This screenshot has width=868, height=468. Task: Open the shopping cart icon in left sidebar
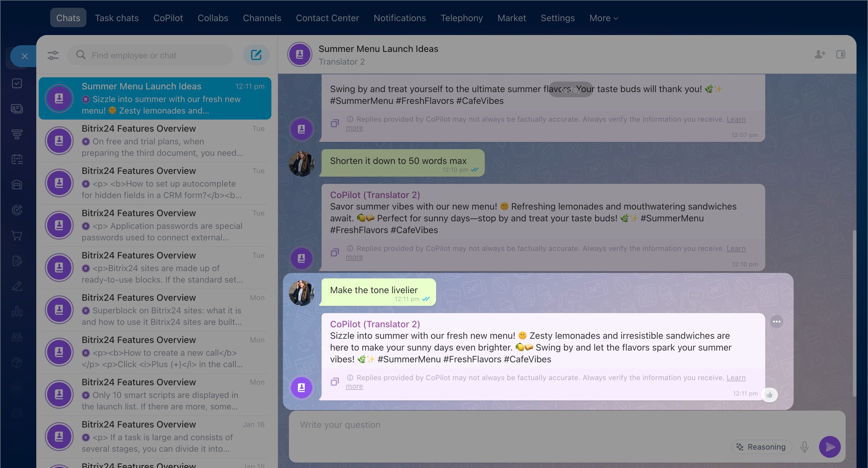coord(17,235)
